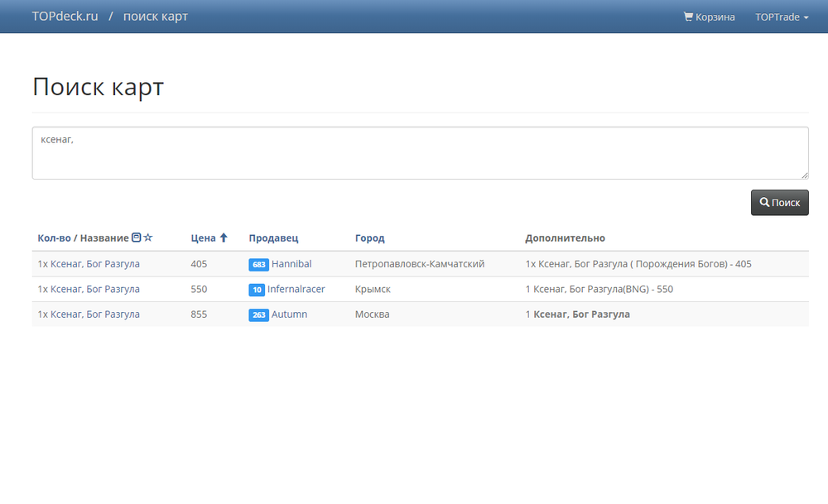Image resolution: width=828 pixels, height=504 pixels.
Task: Click поиск карт breadcrumb in header
Action: click(x=156, y=17)
